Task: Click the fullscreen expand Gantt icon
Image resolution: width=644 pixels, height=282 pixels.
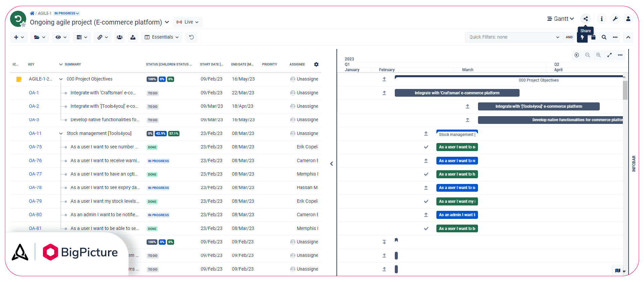Action: [609, 55]
